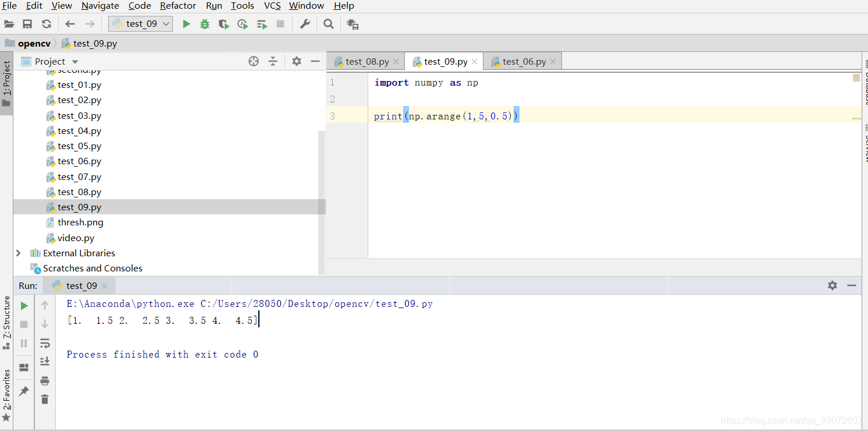Navigate forward with the right arrow icon
The width and height of the screenshot is (868, 431).
point(90,24)
